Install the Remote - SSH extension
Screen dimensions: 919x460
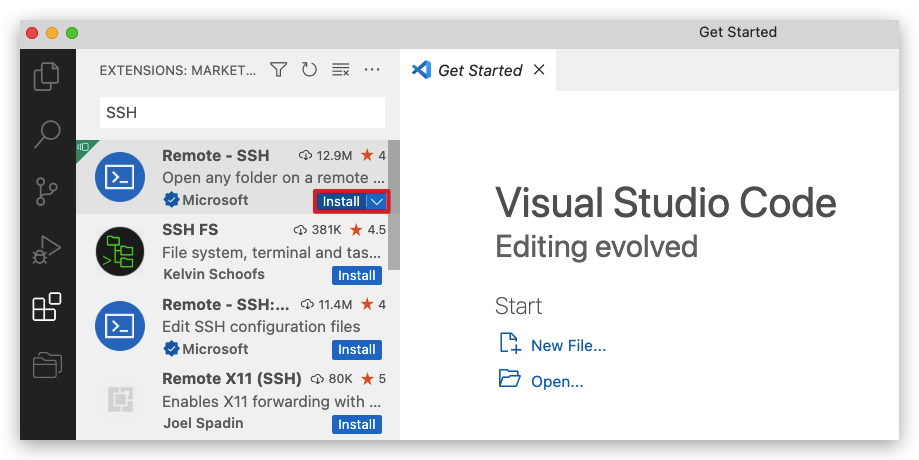tap(341, 202)
